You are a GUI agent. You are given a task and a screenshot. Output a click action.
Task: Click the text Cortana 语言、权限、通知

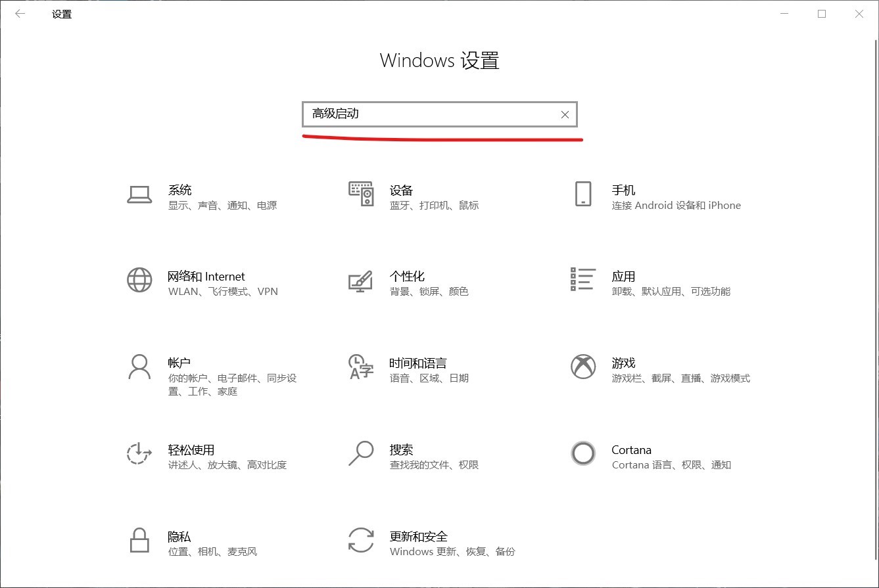tap(671, 465)
